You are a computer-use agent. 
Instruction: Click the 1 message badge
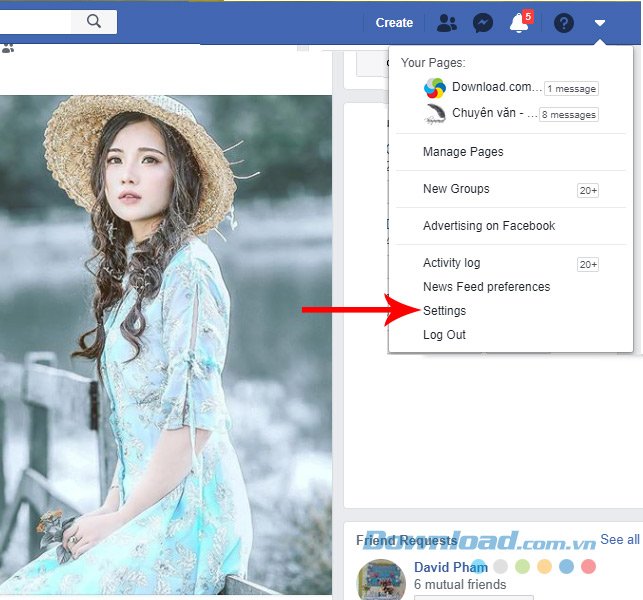tap(571, 89)
